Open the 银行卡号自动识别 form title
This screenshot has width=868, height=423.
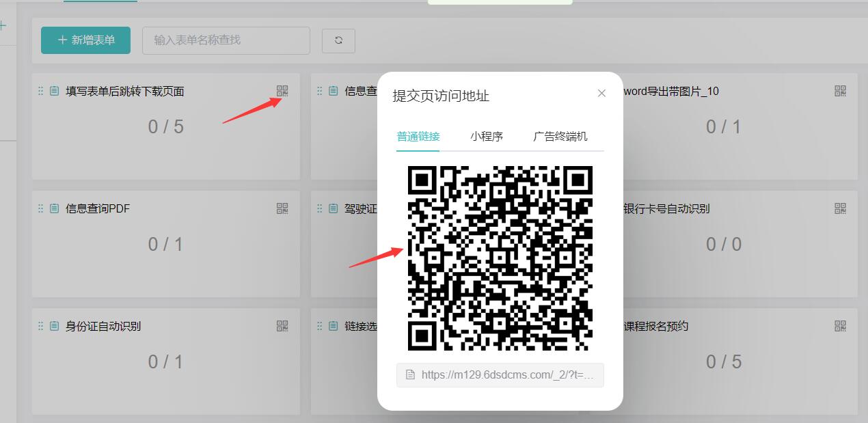(x=666, y=208)
